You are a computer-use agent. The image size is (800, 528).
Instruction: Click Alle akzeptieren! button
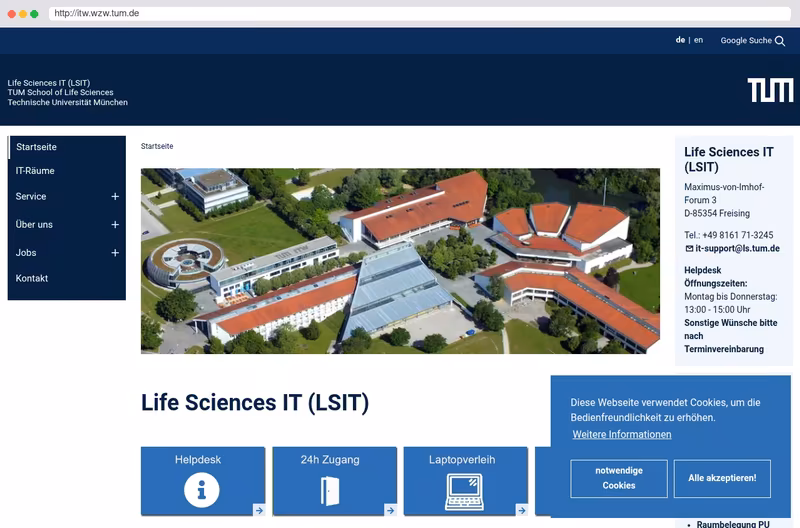[x=722, y=479]
